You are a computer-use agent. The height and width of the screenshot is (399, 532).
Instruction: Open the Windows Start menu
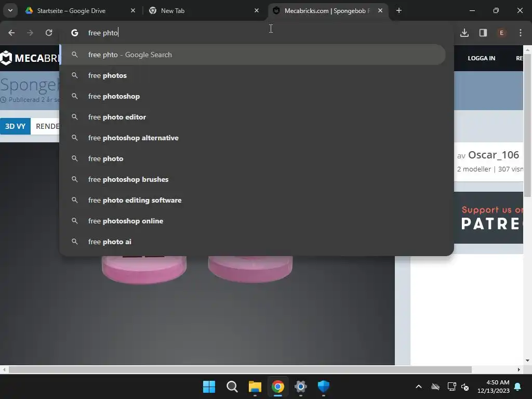(209, 387)
